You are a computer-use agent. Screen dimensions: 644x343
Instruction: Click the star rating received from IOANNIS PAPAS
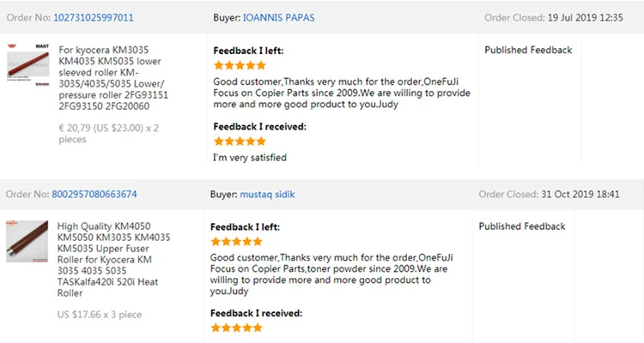pos(240,141)
